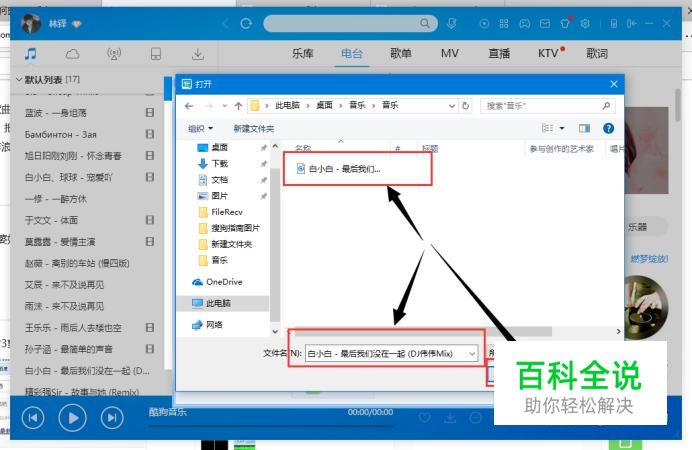Select 图片 in dialog sidebar
This screenshot has width=692, height=450.
pyautogui.click(x=219, y=196)
